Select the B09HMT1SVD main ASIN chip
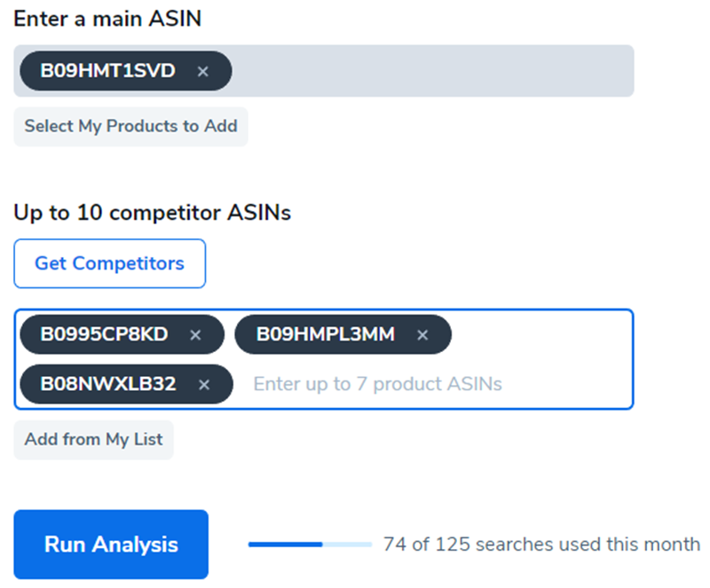The height and width of the screenshot is (588, 710). [107, 71]
